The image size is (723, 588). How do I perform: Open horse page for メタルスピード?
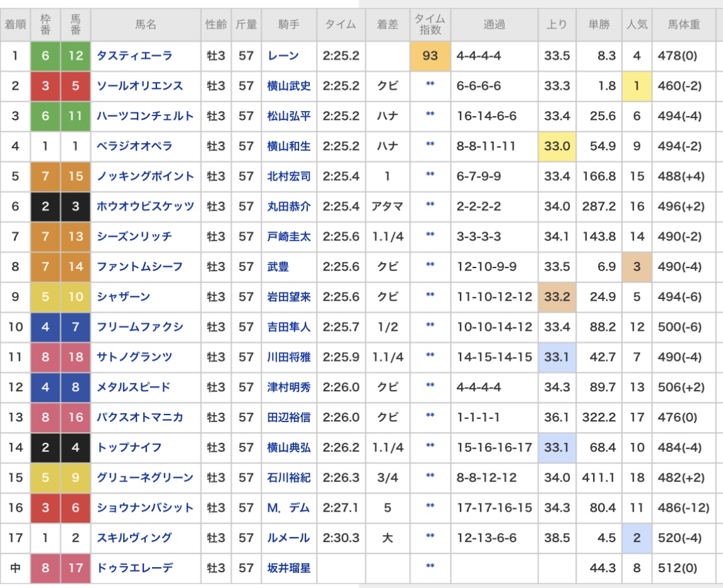pyautogui.click(x=133, y=387)
